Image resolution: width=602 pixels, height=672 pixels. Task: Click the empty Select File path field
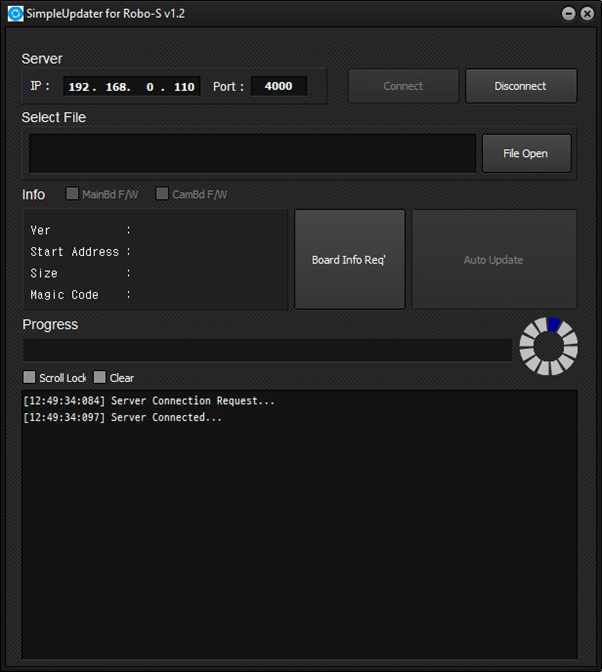tap(252, 154)
